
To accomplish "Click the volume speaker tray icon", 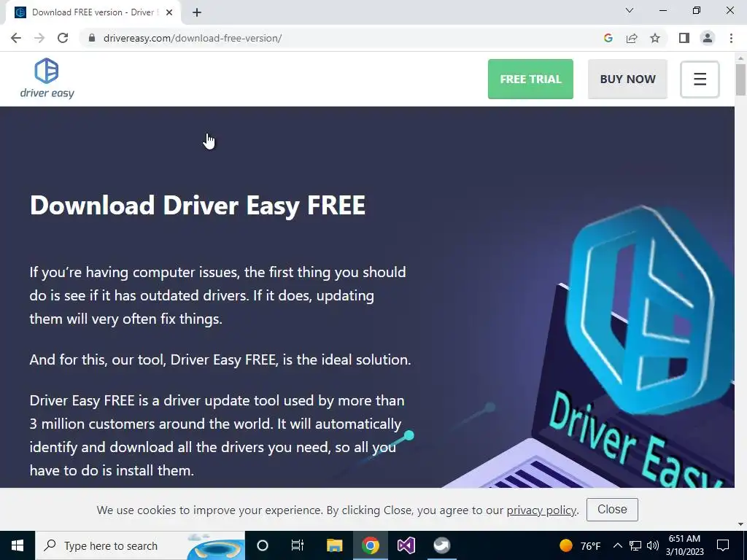I will tap(653, 545).
